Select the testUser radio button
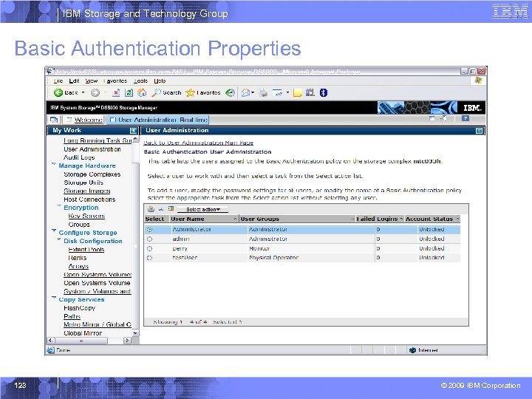This screenshot has height=399, width=532. pos(149,258)
